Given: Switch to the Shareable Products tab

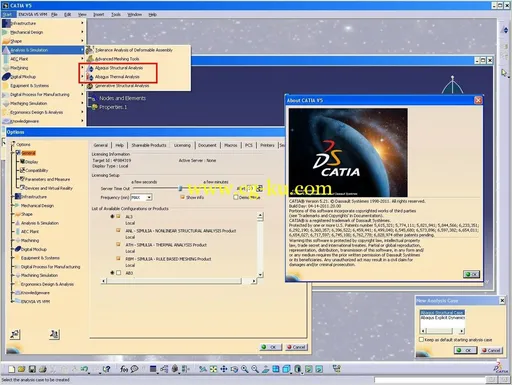Looking at the screenshot, I should (x=149, y=145).
